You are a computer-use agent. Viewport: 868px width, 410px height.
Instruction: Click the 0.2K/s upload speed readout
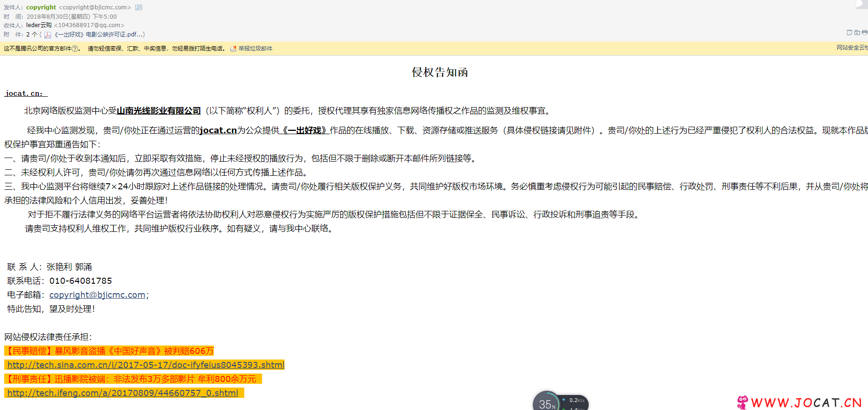(x=576, y=400)
